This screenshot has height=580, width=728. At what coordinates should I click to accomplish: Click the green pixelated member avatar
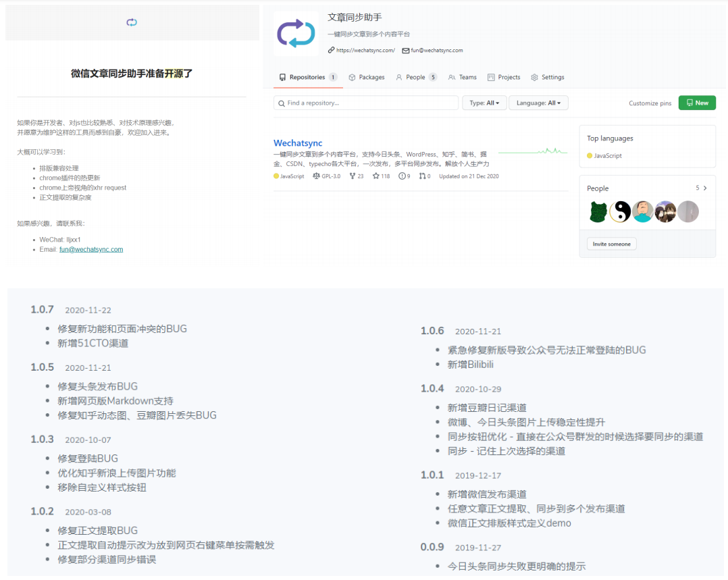point(598,212)
